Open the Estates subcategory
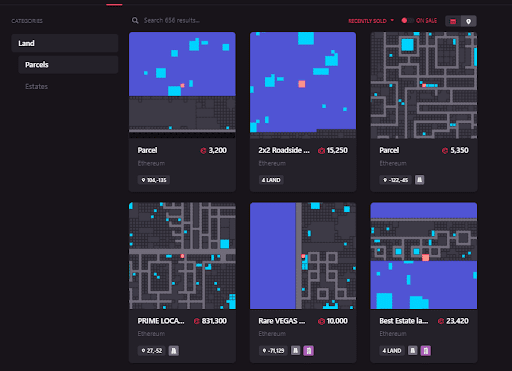This screenshot has height=371, width=512. [37, 87]
